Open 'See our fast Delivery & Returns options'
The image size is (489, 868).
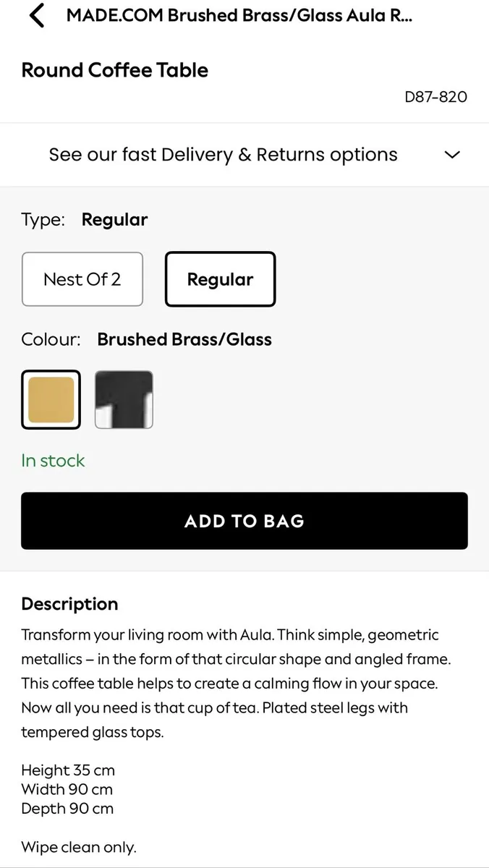(x=223, y=155)
